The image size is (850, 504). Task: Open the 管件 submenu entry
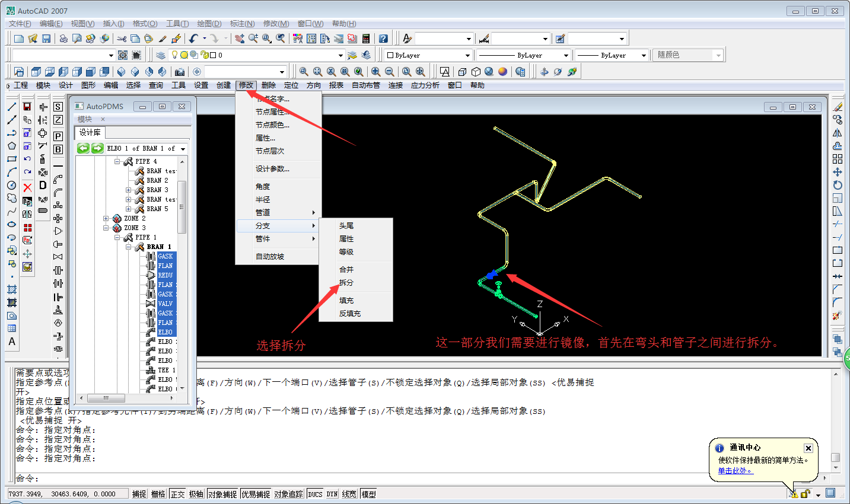pyautogui.click(x=278, y=239)
